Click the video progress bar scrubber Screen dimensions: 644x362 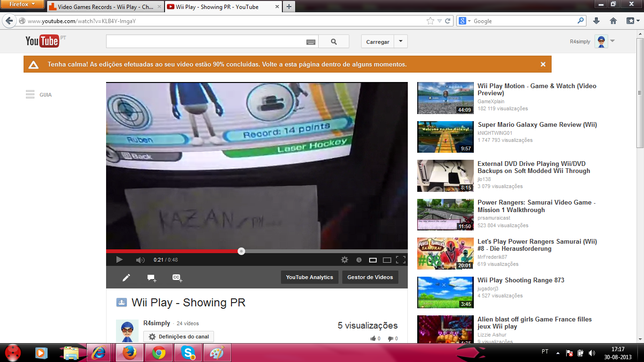(241, 251)
